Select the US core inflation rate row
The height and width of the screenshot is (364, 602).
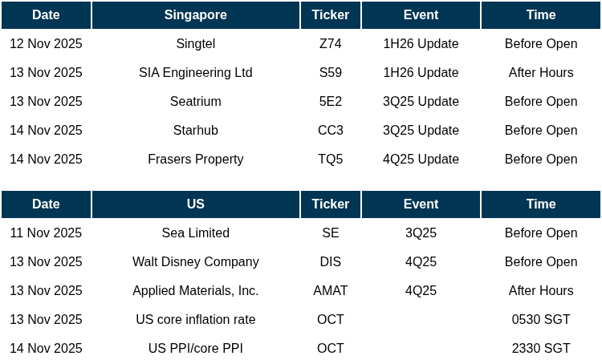(x=195, y=320)
